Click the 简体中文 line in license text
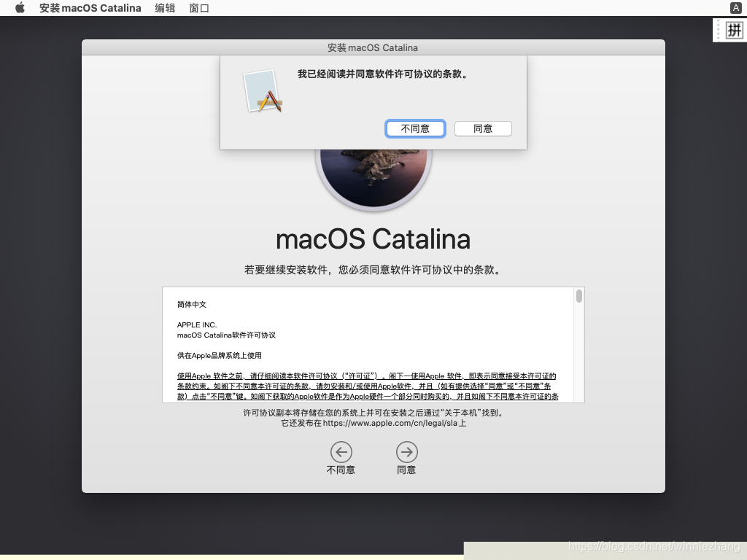747x560 pixels. pyautogui.click(x=192, y=304)
